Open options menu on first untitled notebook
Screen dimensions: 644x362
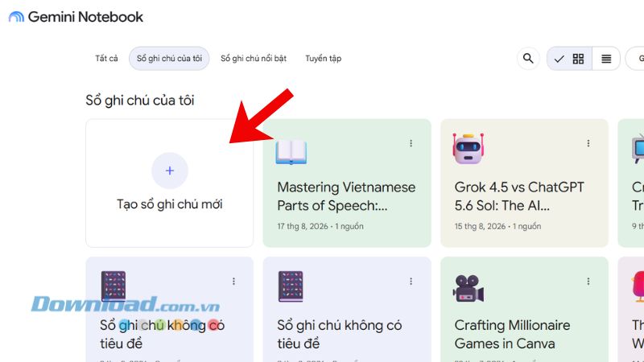(x=233, y=281)
